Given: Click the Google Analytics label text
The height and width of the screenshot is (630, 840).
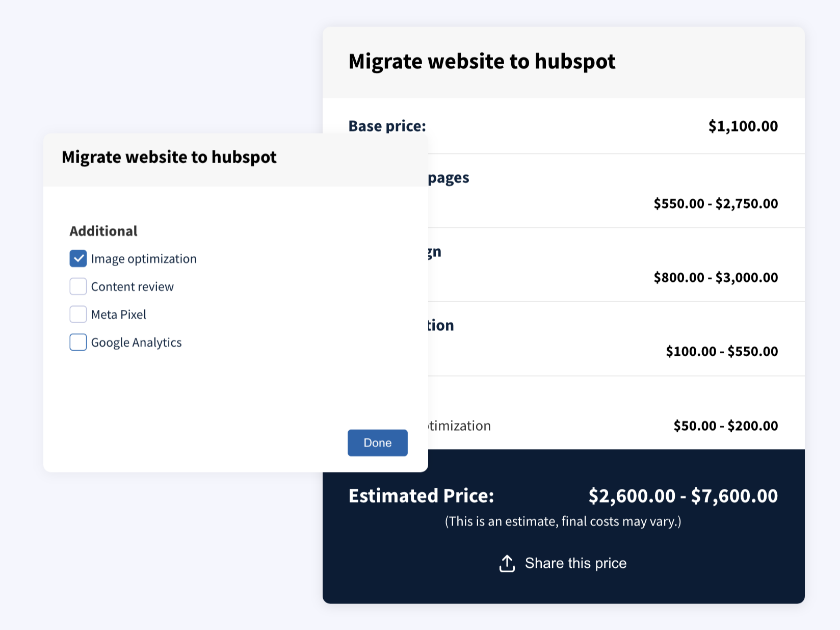Looking at the screenshot, I should pos(136,343).
